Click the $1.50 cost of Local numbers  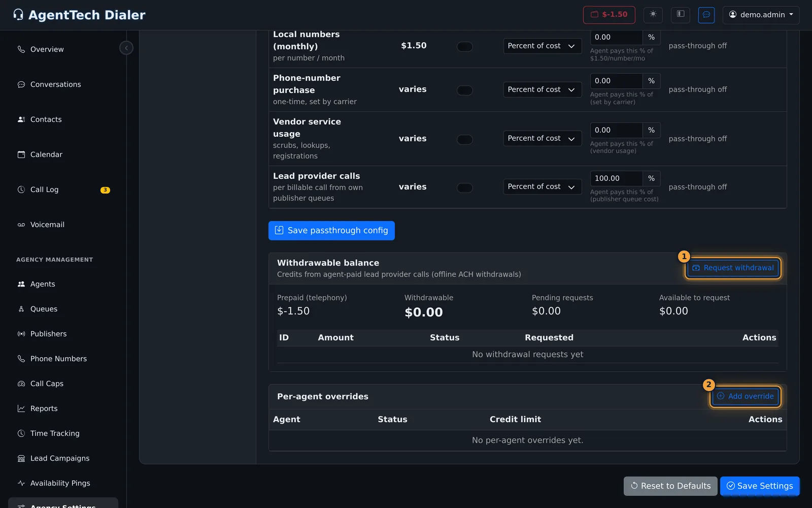coord(414,46)
